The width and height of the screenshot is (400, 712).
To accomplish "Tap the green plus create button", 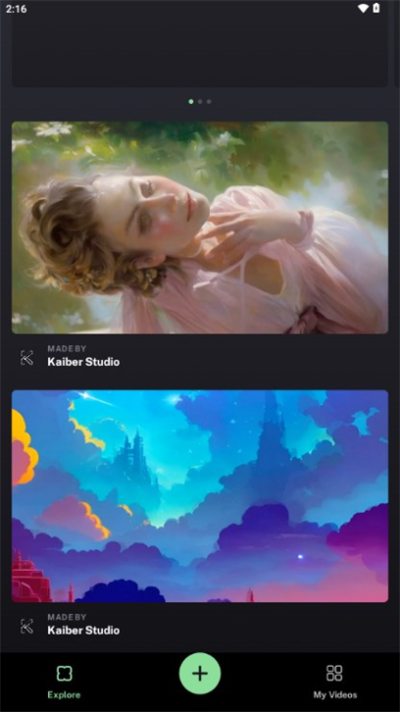I will tap(200, 673).
